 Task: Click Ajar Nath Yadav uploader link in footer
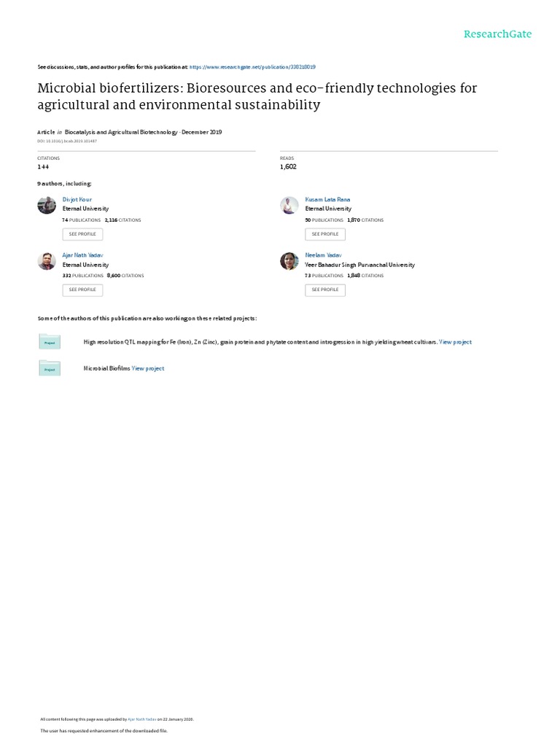click(x=142, y=719)
